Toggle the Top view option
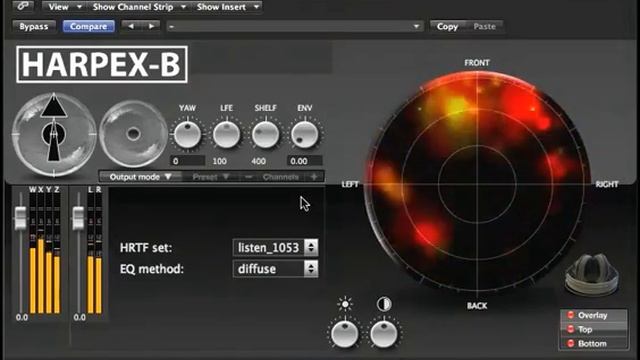The image size is (640, 360). (593, 329)
